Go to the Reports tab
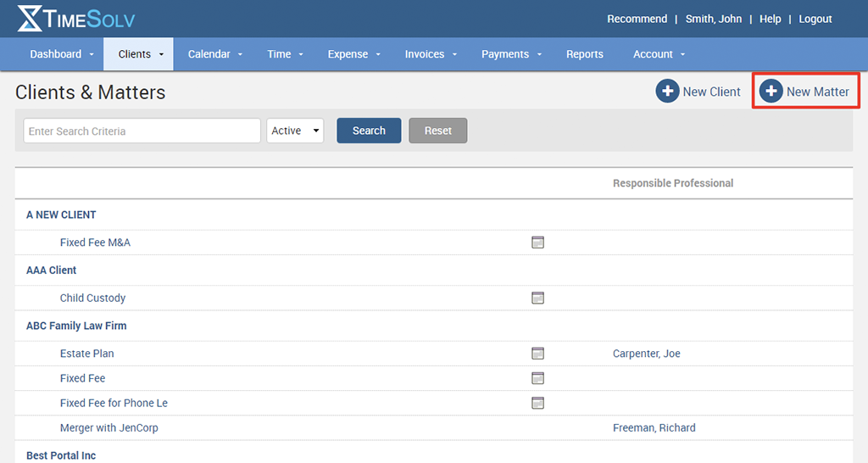This screenshot has height=463, width=868. 585,54
